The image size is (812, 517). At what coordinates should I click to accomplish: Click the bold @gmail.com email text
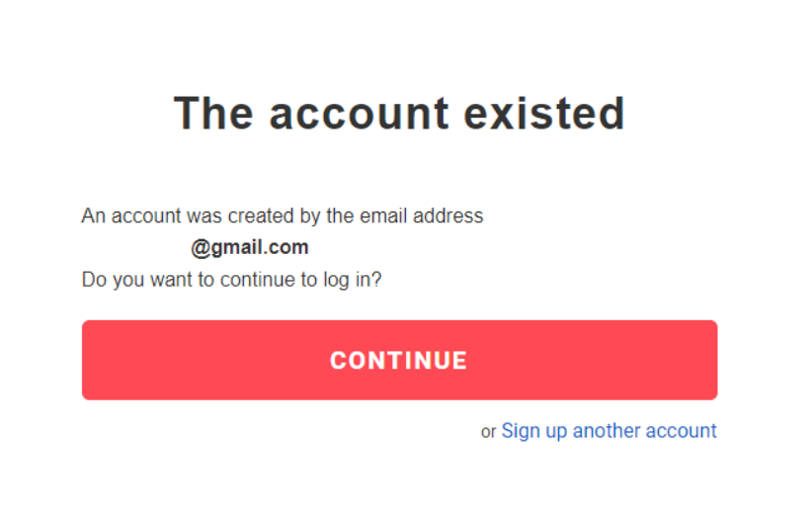(x=250, y=247)
